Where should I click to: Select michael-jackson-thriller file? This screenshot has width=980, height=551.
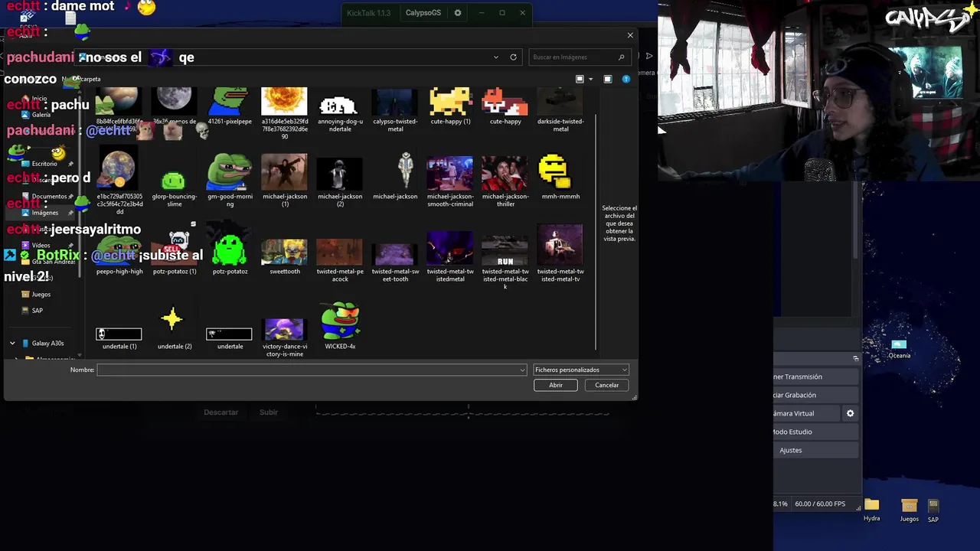[x=505, y=182]
